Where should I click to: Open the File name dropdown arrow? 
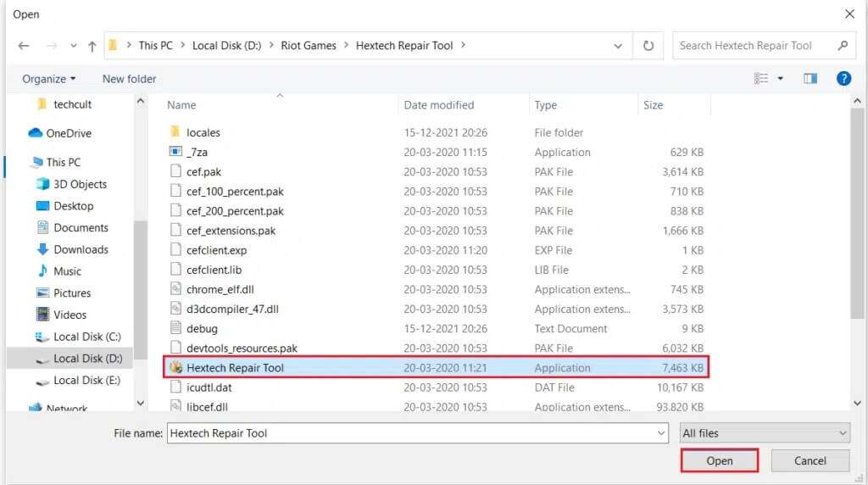[661, 433]
